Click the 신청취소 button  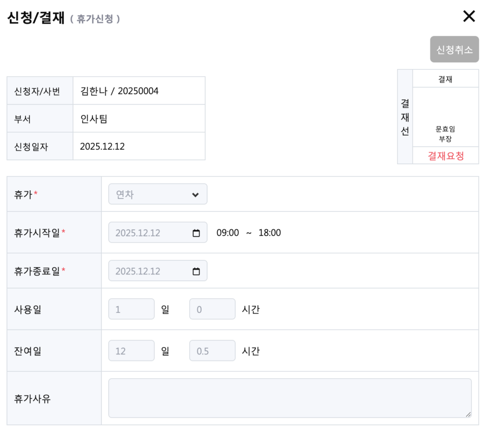tap(454, 49)
